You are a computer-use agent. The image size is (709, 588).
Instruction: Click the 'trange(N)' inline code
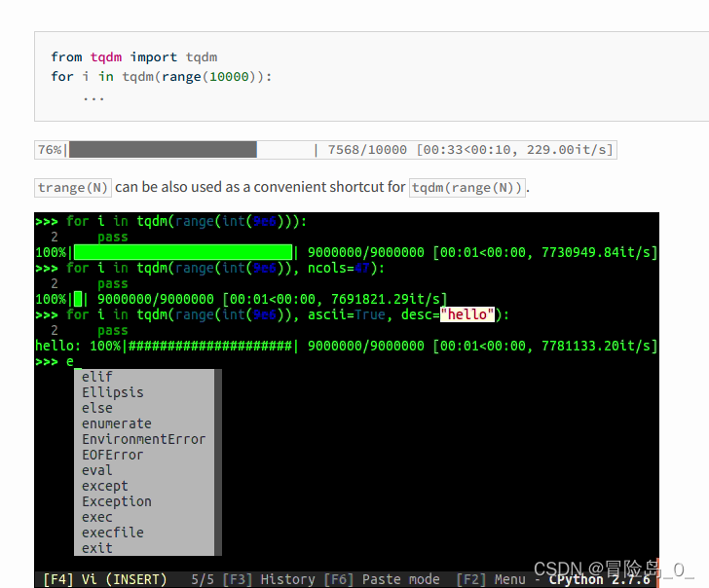(x=73, y=188)
